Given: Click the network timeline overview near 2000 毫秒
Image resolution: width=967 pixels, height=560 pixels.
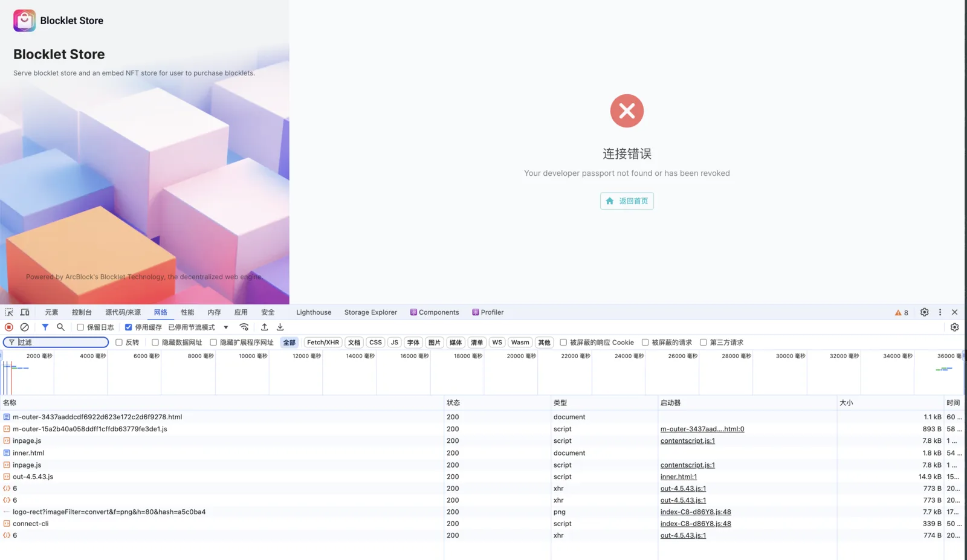Looking at the screenshot, I should coord(39,356).
